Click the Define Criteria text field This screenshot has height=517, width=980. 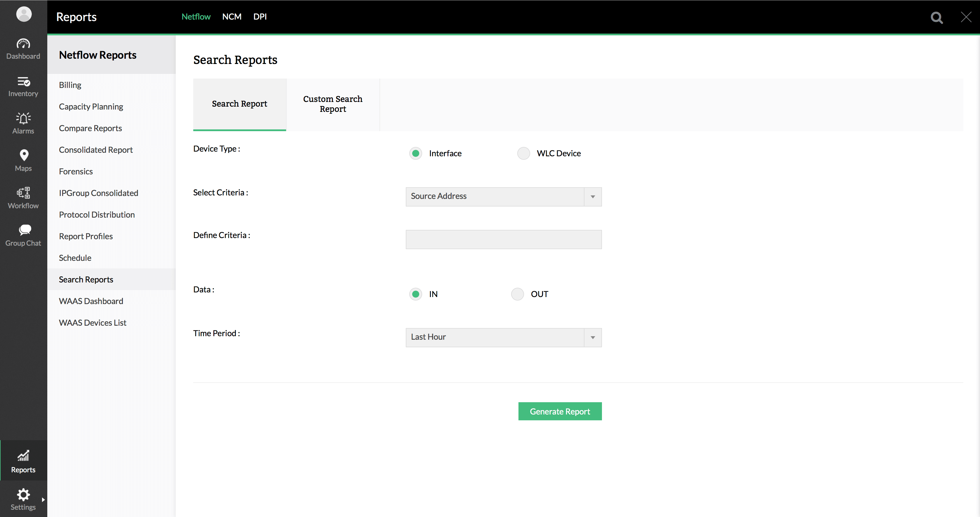(x=503, y=240)
